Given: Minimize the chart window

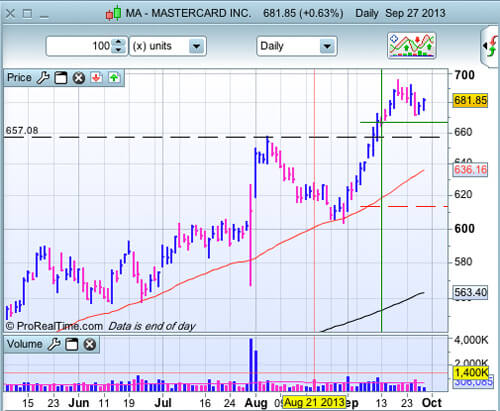Looking at the screenshot, I should point(44,17).
